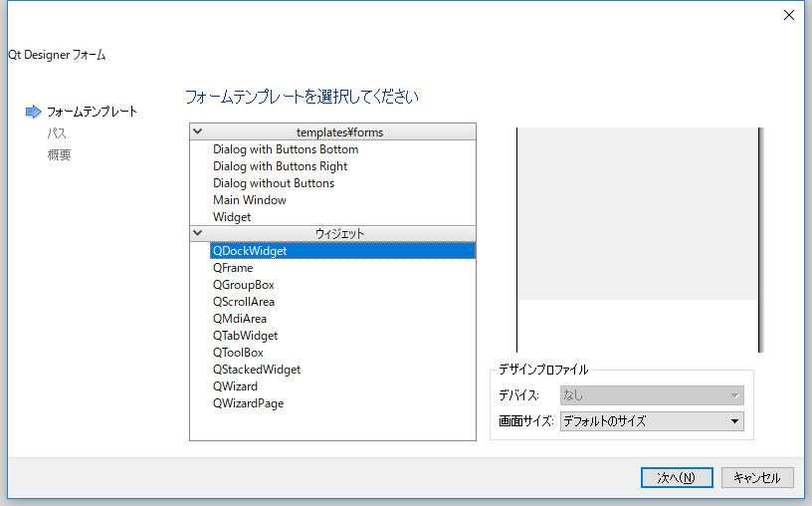Viewport: 812px width, 506px height.
Task: Close the Qt Designer form dialog
Action: 789,15
